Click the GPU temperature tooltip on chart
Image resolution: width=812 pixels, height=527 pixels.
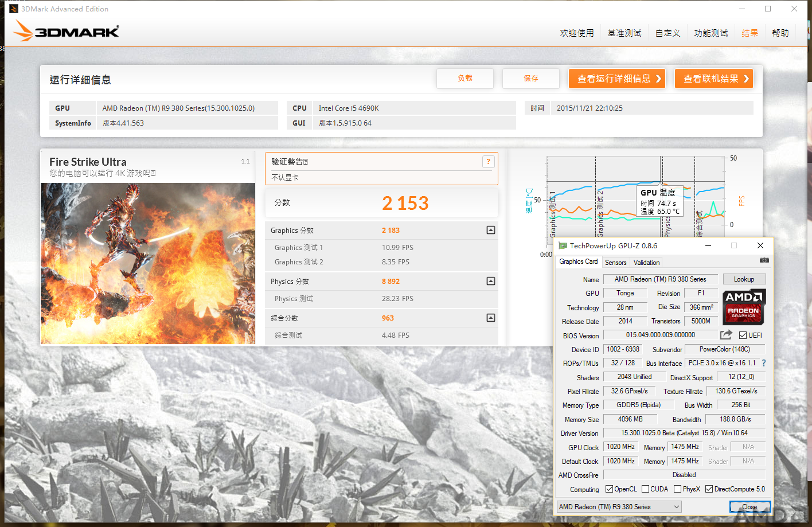pos(660,201)
